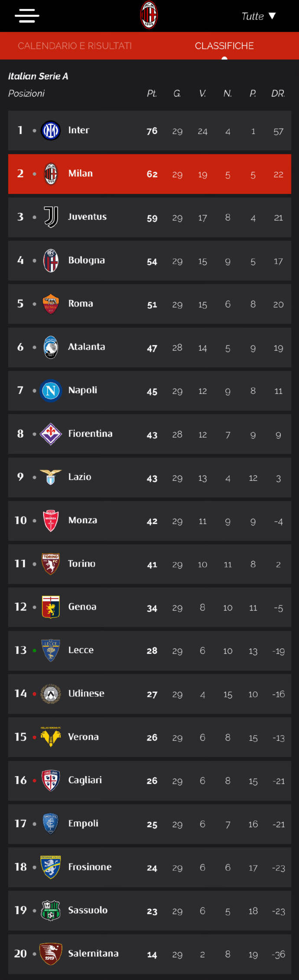Viewport: 299px width, 980px height.
Task: Click the AC Milan logo in header
Action: (x=149, y=15)
